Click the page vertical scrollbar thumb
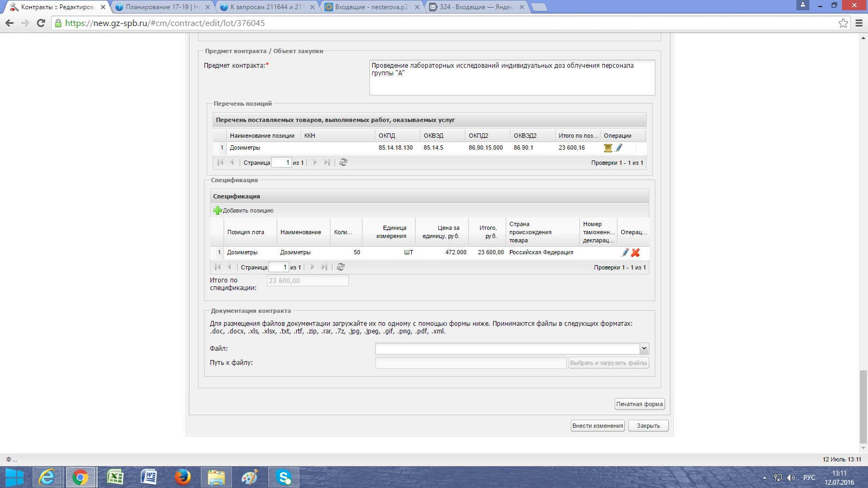The height and width of the screenshot is (488, 868). tap(863, 407)
